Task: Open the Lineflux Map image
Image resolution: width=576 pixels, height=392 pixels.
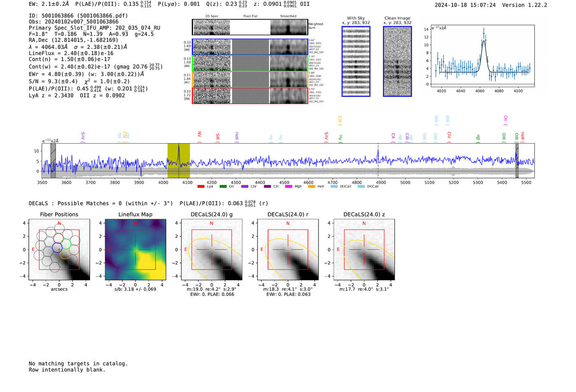Action: click(x=135, y=250)
